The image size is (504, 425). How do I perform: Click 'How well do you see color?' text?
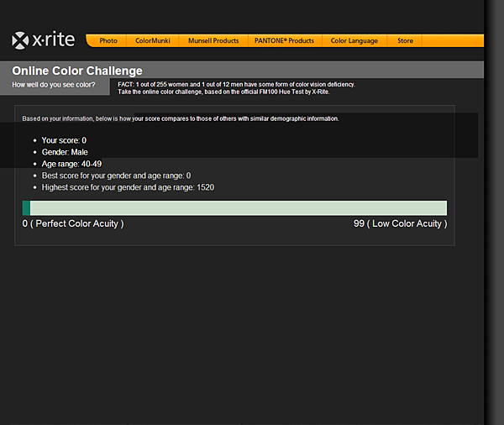(54, 85)
